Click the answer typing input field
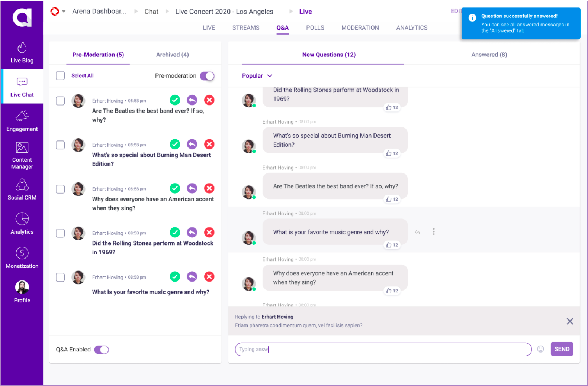 [383, 349]
